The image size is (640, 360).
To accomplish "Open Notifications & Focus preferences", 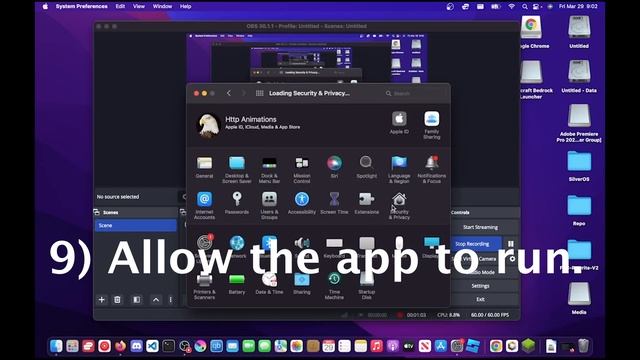I will (431, 169).
